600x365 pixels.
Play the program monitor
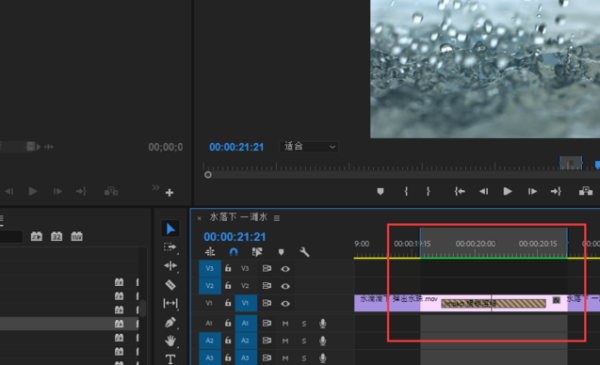point(507,191)
